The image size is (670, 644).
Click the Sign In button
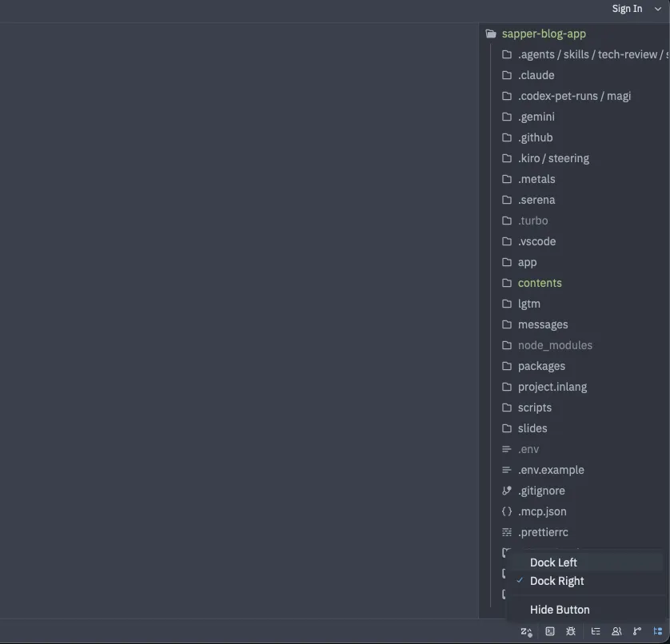click(x=627, y=9)
